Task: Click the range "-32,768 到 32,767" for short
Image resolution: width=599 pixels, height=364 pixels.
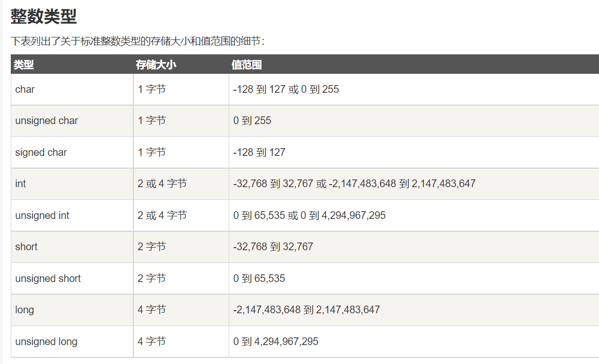Action: point(273,247)
